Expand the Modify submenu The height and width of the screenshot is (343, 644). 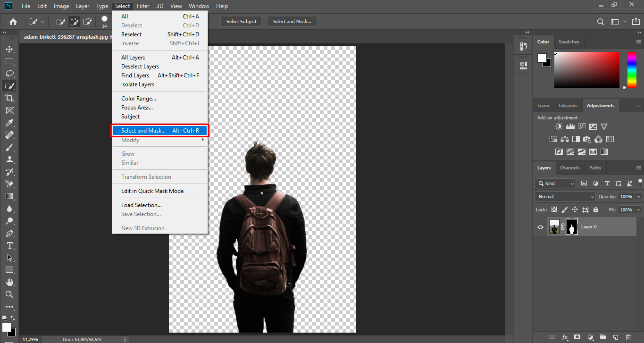(160, 140)
